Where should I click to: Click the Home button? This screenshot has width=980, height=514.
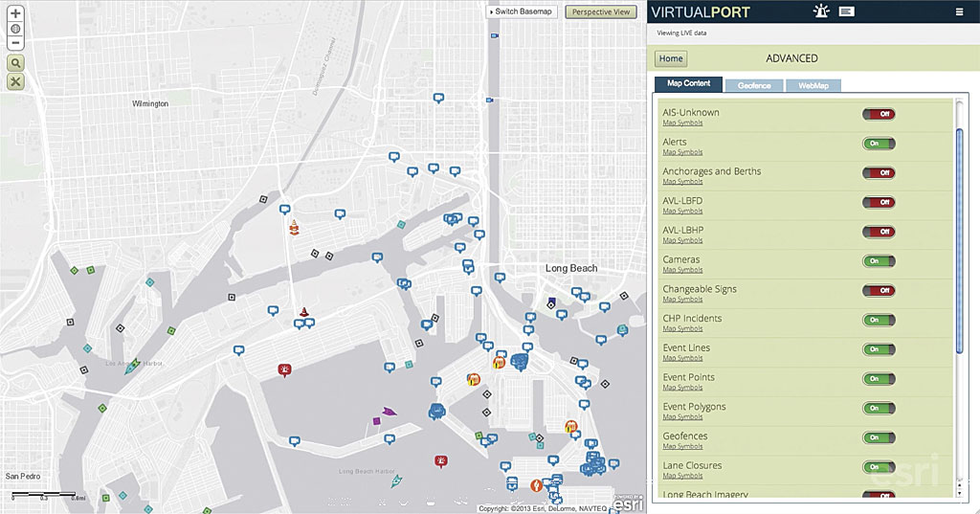pyautogui.click(x=671, y=58)
